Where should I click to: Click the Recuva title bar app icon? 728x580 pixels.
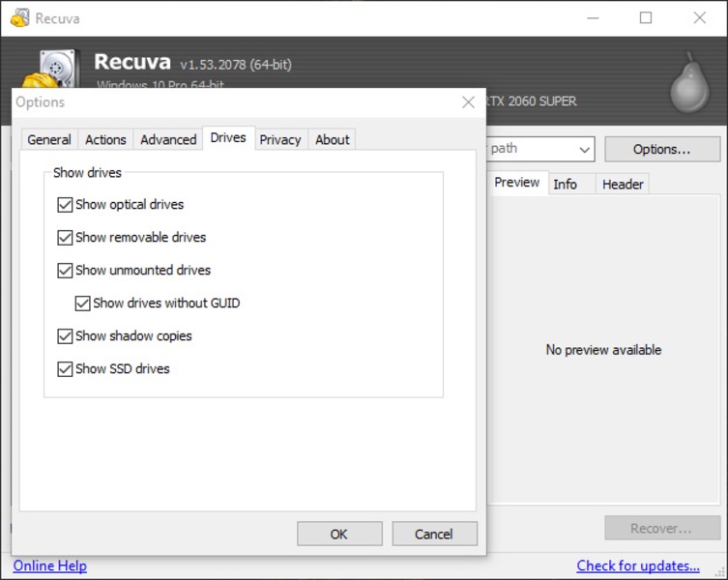point(19,17)
